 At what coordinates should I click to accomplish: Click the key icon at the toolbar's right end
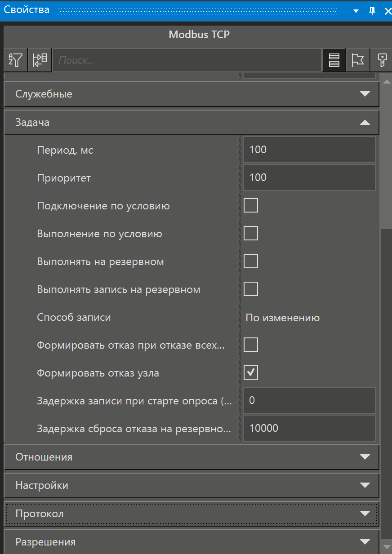(x=382, y=60)
